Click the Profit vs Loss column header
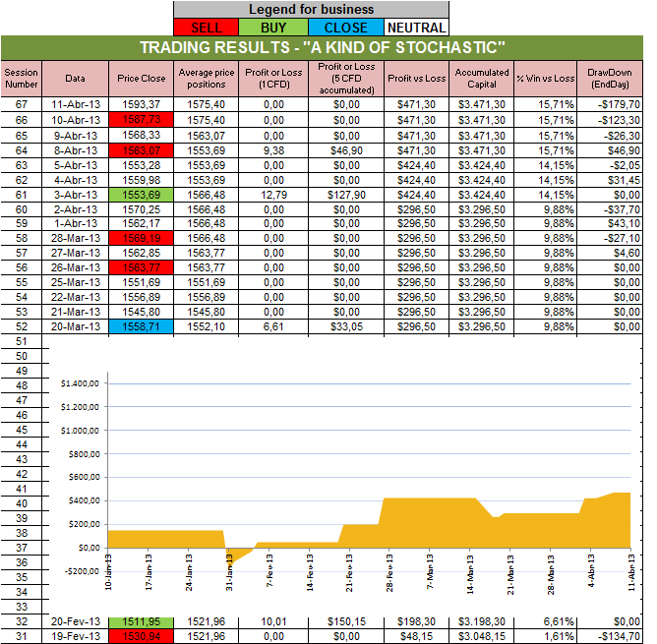657x644 pixels. 416,79
